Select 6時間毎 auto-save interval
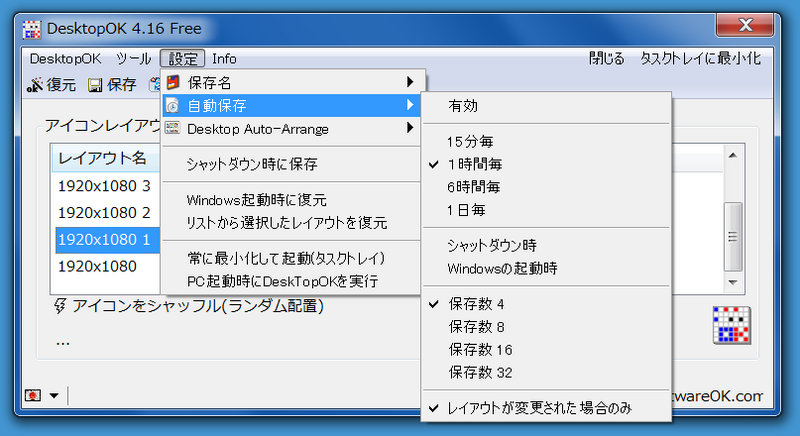This screenshot has width=800, height=436. [546, 187]
